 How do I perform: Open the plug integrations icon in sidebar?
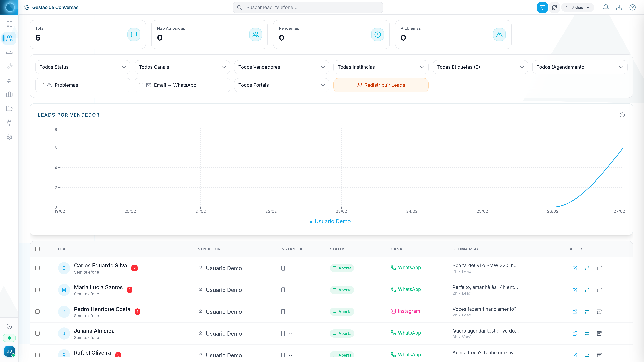(x=9, y=123)
